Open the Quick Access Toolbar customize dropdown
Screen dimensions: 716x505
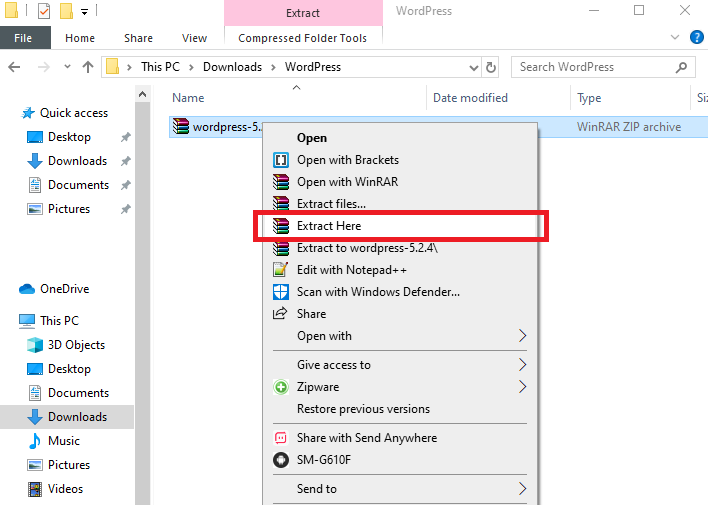84,12
